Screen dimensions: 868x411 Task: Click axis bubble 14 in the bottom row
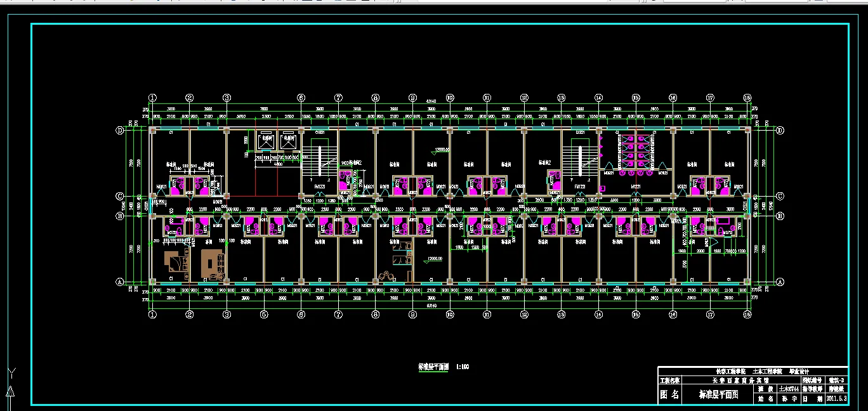pos(598,314)
